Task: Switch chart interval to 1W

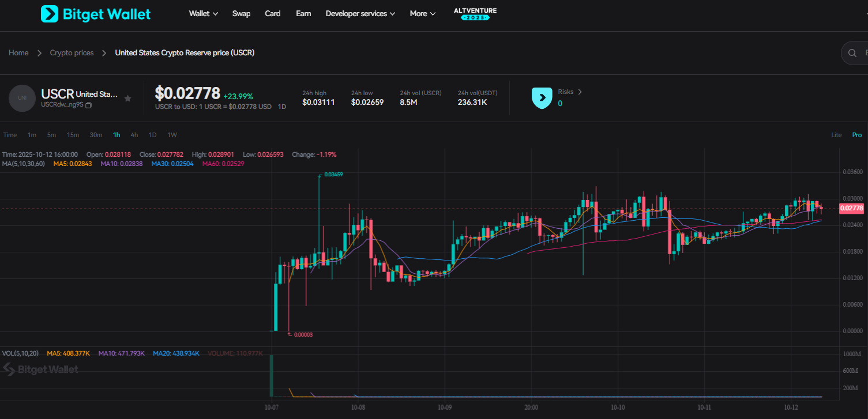Action: click(x=172, y=135)
